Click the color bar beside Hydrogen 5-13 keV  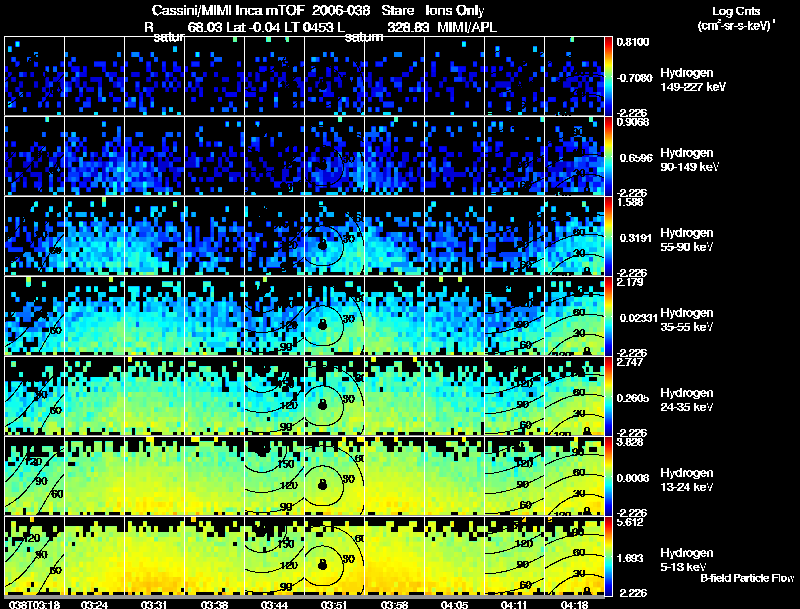[x=608, y=556]
